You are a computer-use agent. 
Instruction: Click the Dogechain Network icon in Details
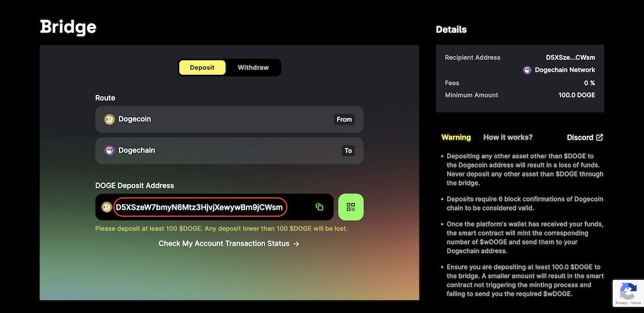(x=527, y=70)
